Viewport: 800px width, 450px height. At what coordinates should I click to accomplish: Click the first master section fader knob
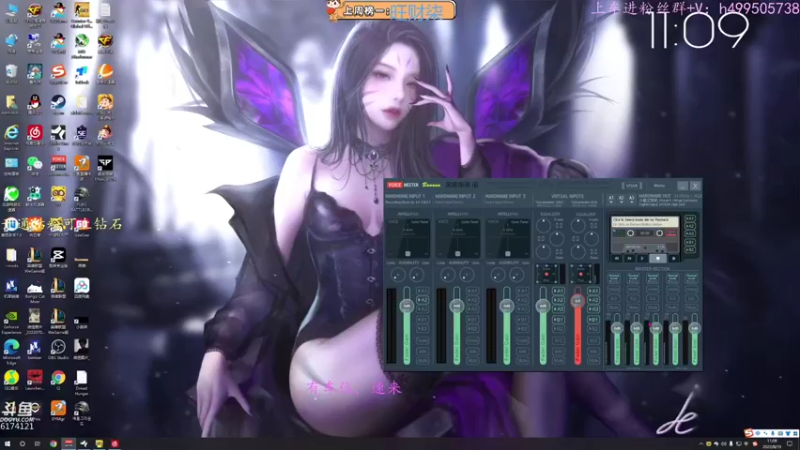point(617,328)
